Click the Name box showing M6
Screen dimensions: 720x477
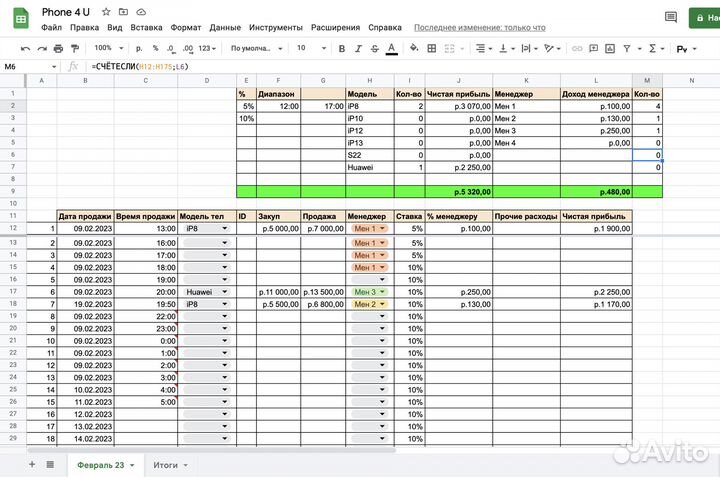pos(30,67)
